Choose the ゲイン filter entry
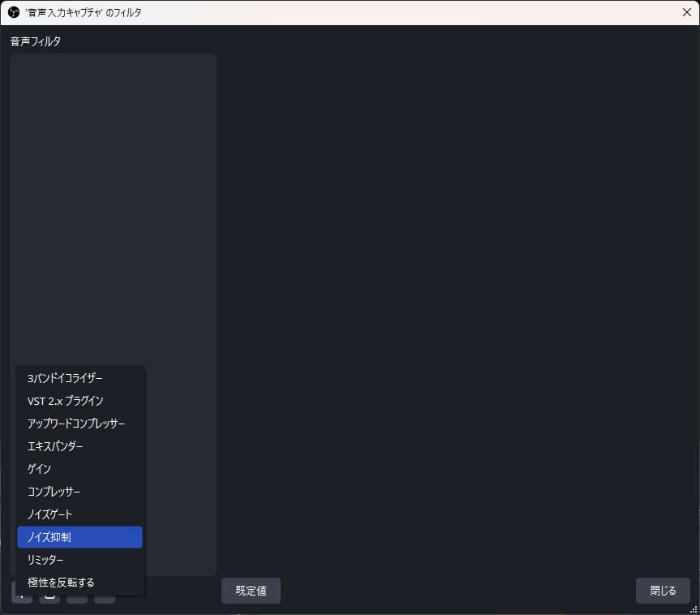The width and height of the screenshot is (700, 615). click(x=80, y=469)
